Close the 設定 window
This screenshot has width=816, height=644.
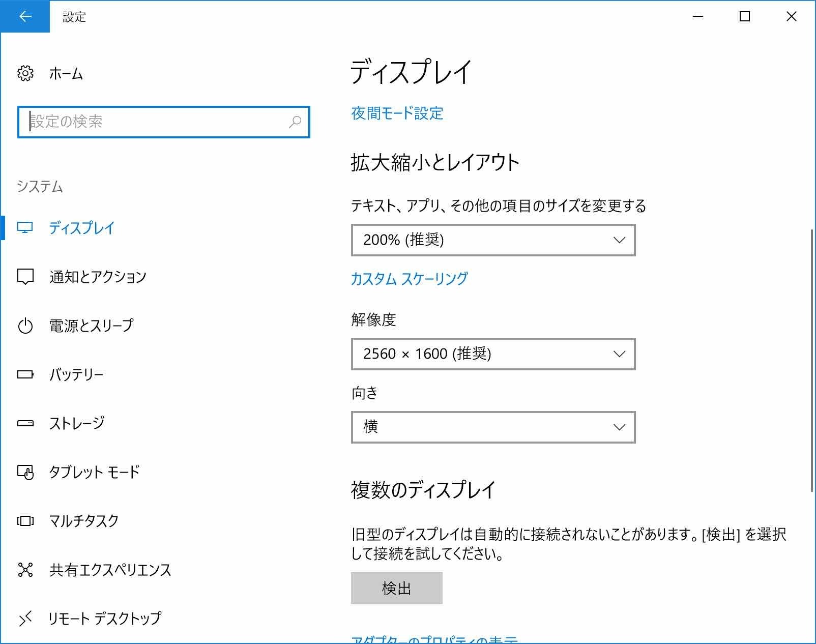pos(792,16)
